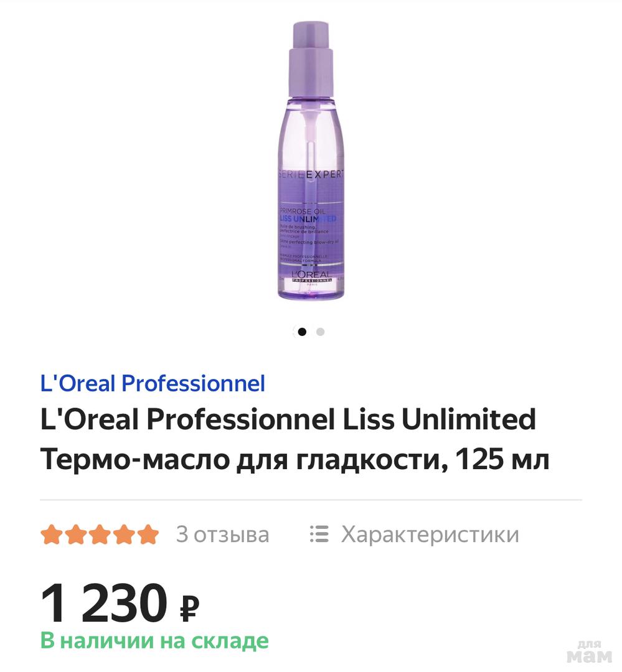Click 'В наличии на складе' availability text
Viewport: 622px width, 672px height.
pos(154,641)
